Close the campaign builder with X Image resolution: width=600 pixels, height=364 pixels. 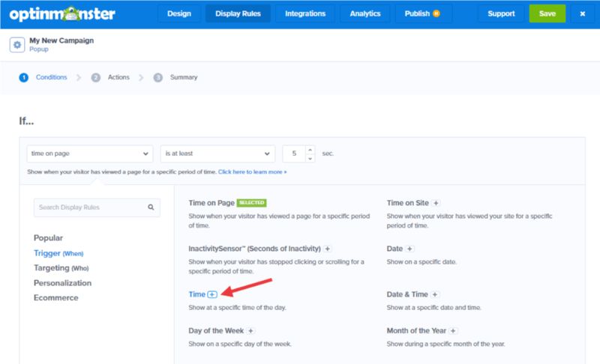583,13
